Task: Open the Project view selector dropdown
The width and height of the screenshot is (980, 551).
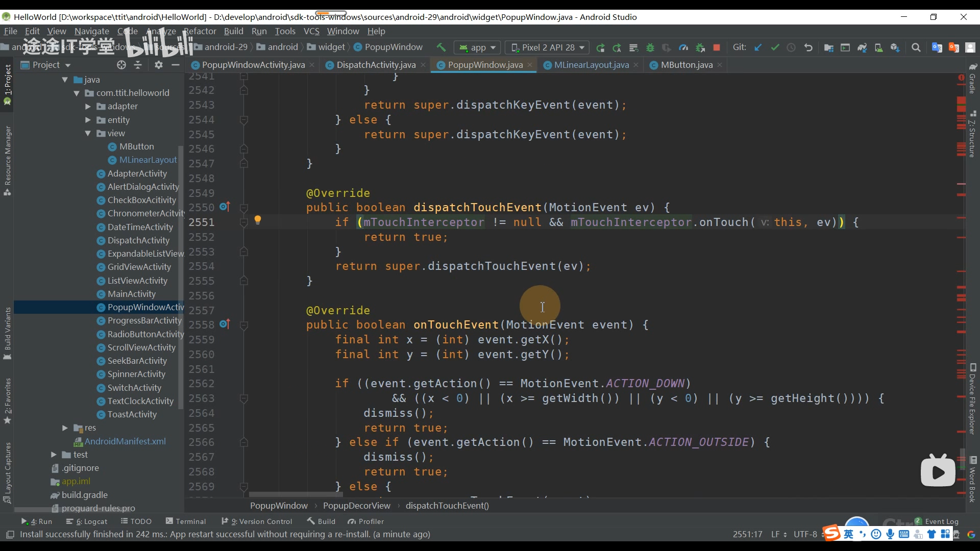Action: 46,65
